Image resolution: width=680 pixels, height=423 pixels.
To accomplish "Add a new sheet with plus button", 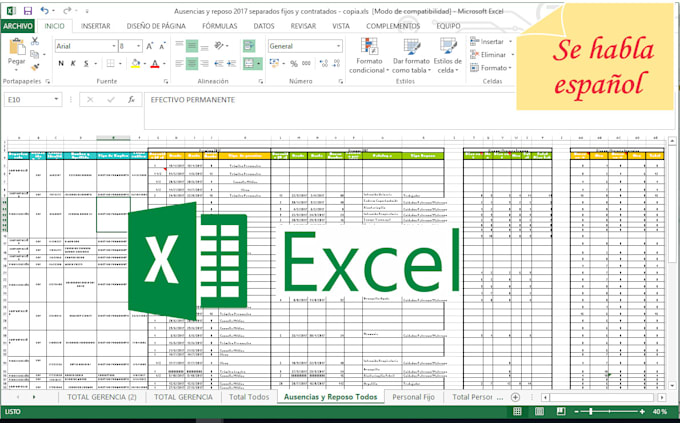I will pyautogui.click(x=515, y=397).
